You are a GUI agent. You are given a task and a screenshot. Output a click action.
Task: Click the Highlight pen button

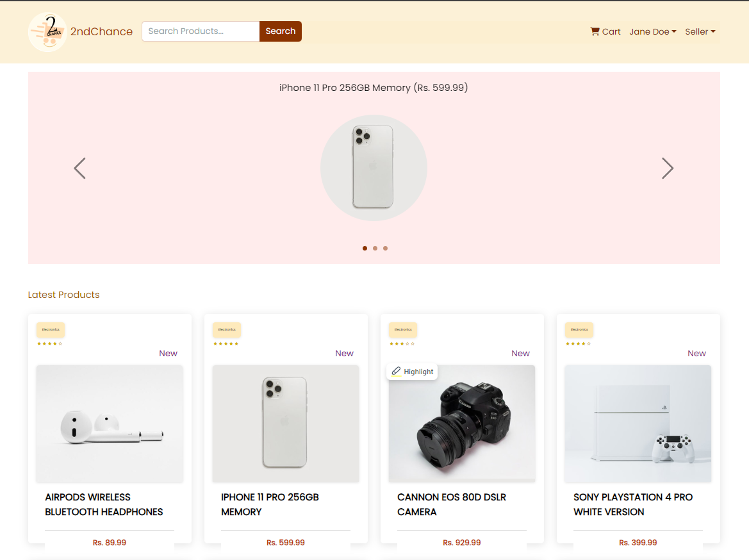pyautogui.click(x=413, y=372)
